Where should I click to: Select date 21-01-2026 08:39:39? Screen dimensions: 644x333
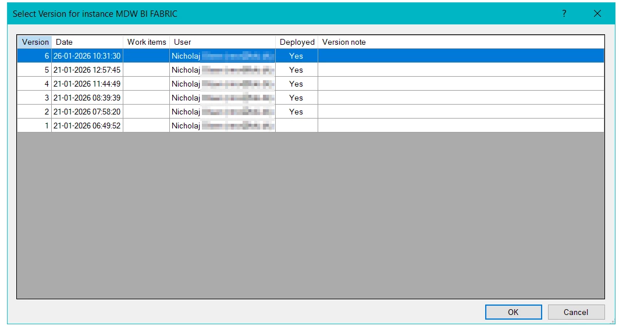click(87, 98)
